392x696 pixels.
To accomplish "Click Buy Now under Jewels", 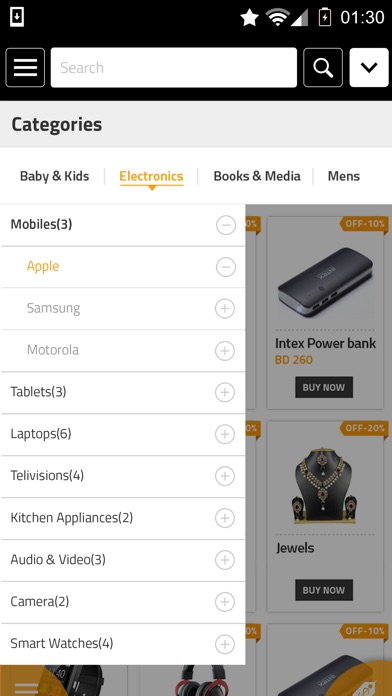I will [x=324, y=590].
